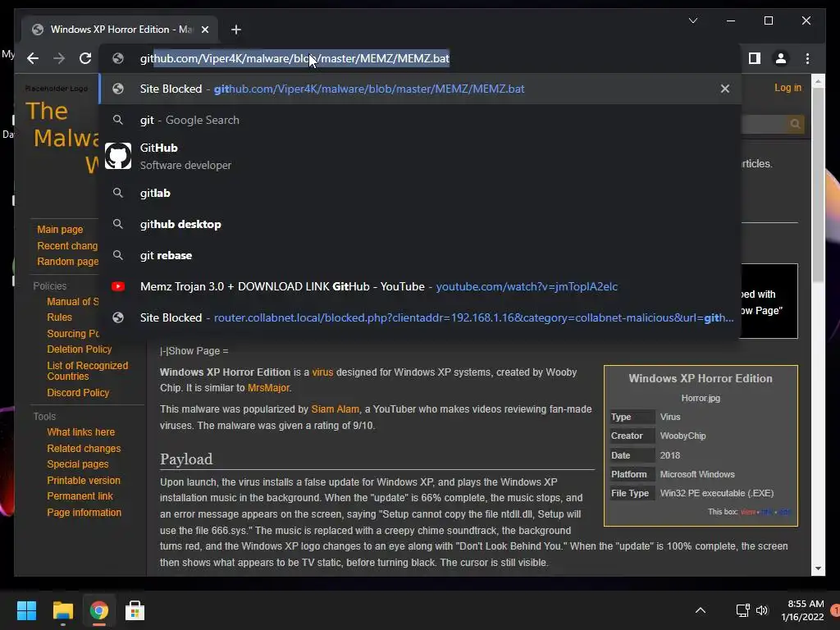Open the Windows Start menu
This screenshot has height=630, width=840.
pos(26,610)
